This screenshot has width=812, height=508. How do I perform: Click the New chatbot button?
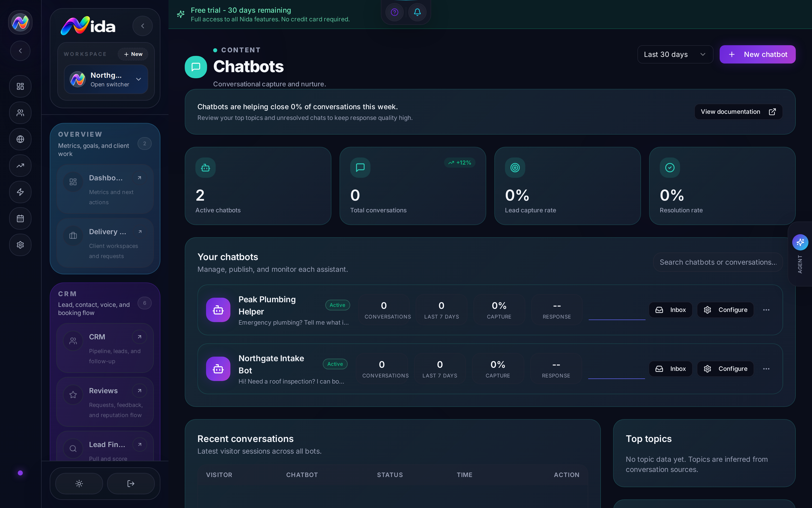pos(757,54)
